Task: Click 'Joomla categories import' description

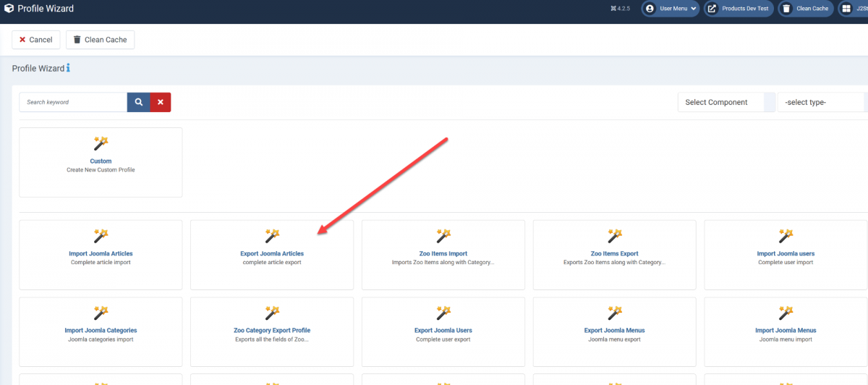Action: [x=101, y=339]
